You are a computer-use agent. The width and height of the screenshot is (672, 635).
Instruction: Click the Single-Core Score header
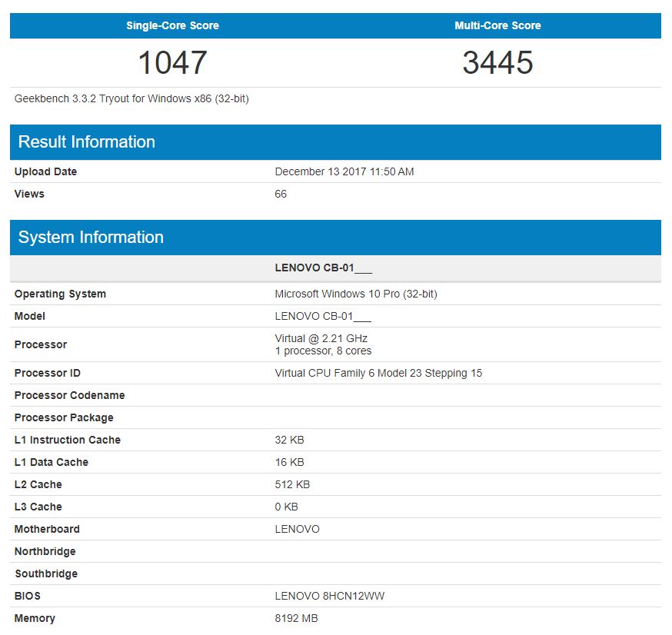click(x=172, y=25)
